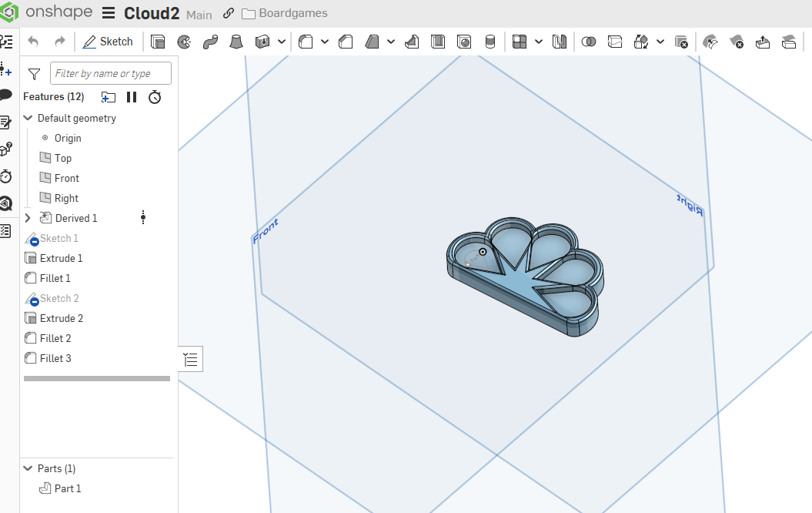
Task: Collapse the Parts (1) section
Action: [28, 468]
